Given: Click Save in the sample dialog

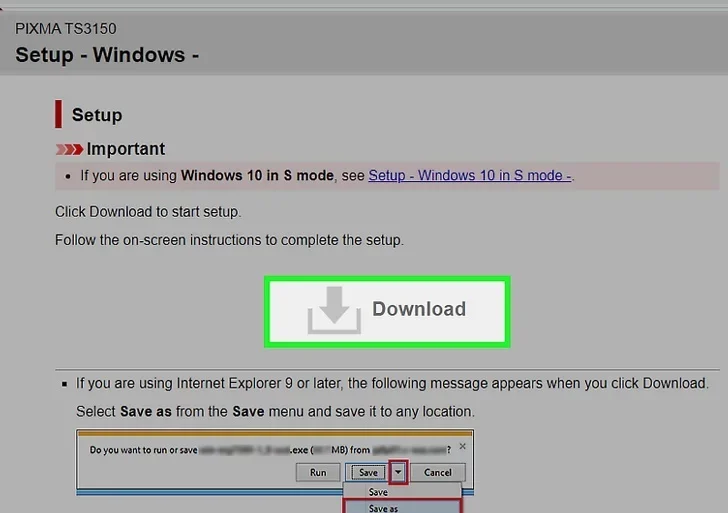Looking at the screenshot, I should pyautogui.click(x=368, y=472).
